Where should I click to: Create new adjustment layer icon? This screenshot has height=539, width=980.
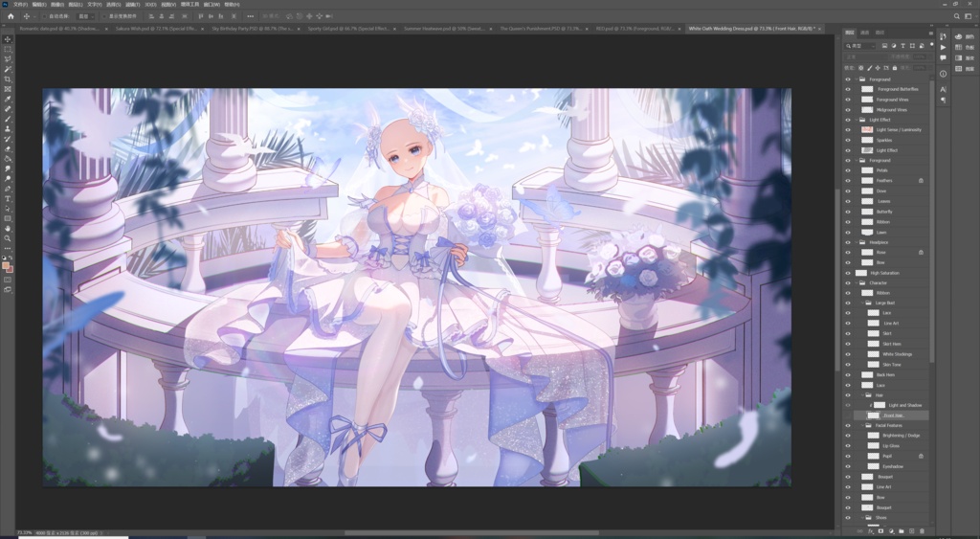(x=891, y=531)
